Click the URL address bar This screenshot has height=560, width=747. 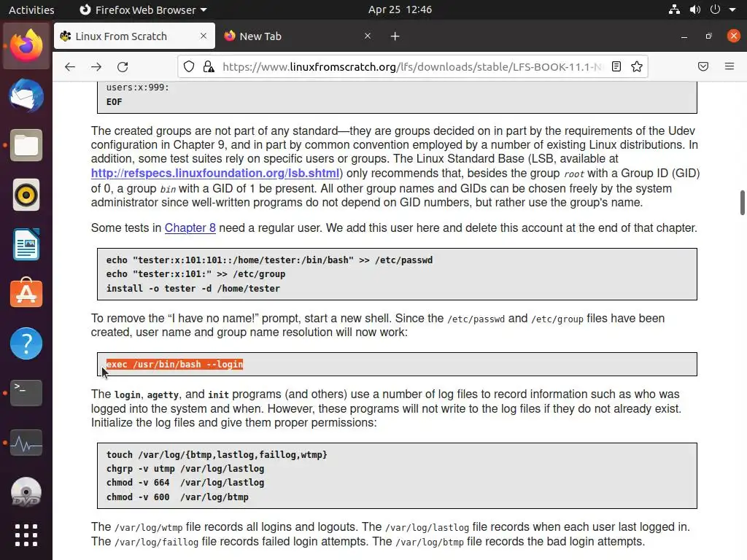[x=412, y=66]
